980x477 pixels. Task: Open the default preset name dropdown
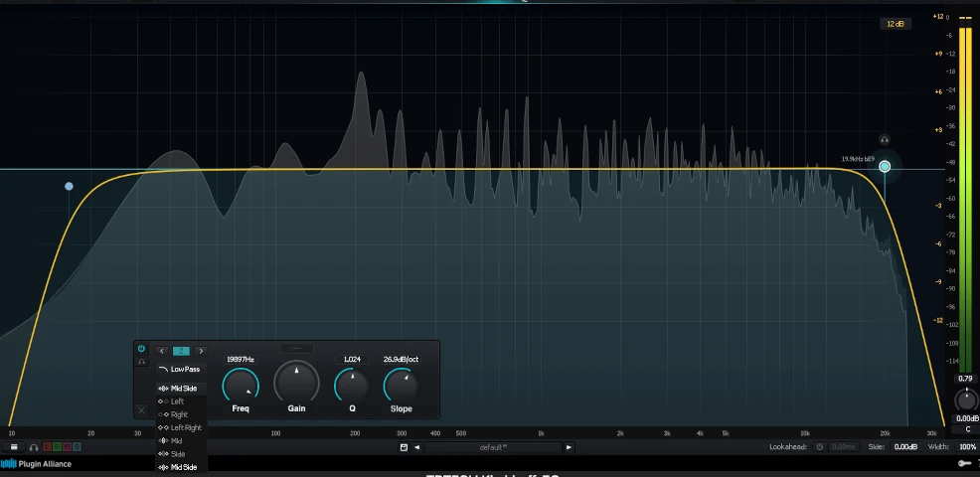coord(493,447)
